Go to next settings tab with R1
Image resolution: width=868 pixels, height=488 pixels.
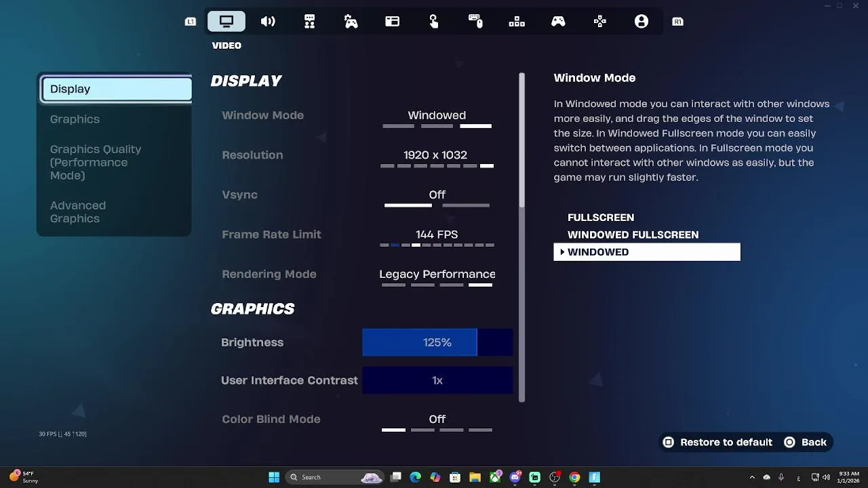pos(677,22)
